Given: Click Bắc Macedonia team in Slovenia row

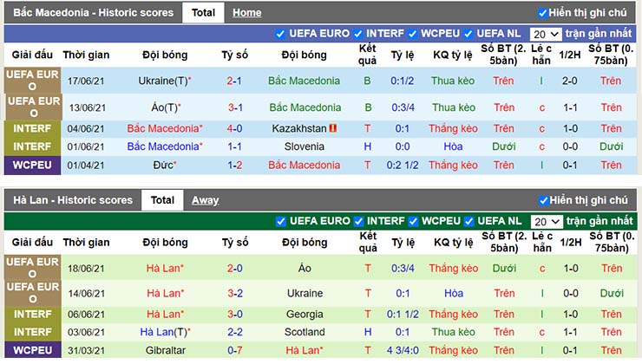Looking at the screenshot, I should tap(165, 146).
